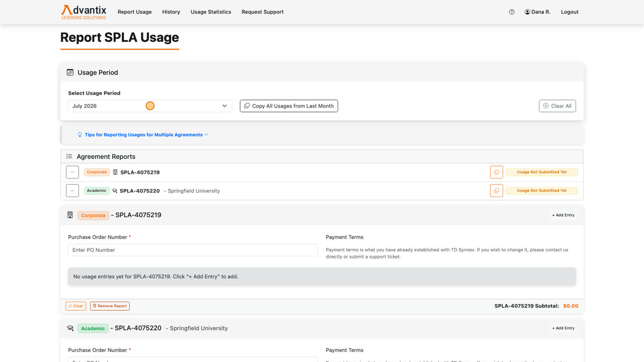Click Academic badge in section header

tap(93, 328)
